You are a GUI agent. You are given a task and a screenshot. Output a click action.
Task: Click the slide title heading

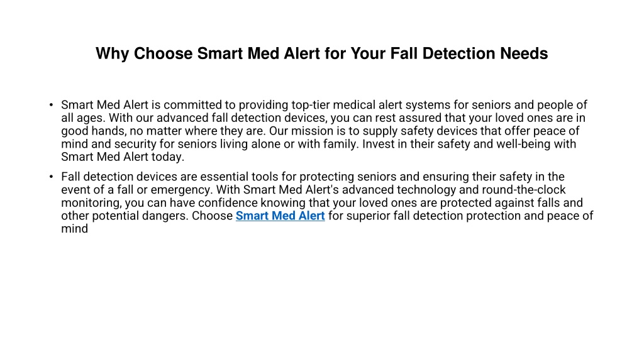321,54
